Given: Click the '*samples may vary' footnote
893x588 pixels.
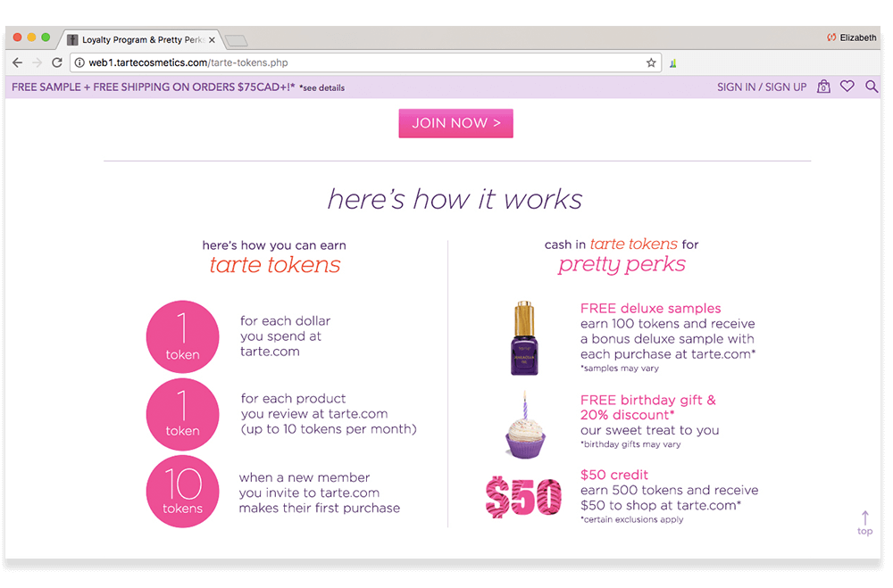Looking at the screenshot, I should coord(620,369).
